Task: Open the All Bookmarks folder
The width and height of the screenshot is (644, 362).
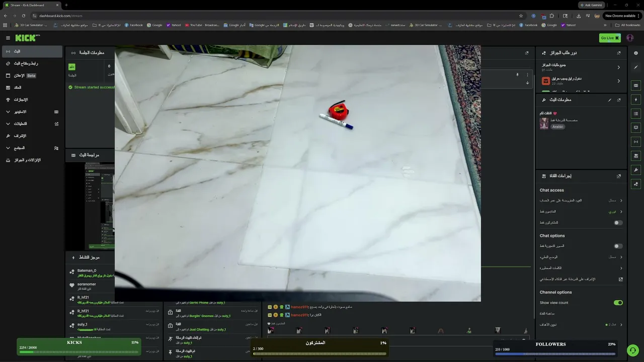Action: [x=628, y=25]
